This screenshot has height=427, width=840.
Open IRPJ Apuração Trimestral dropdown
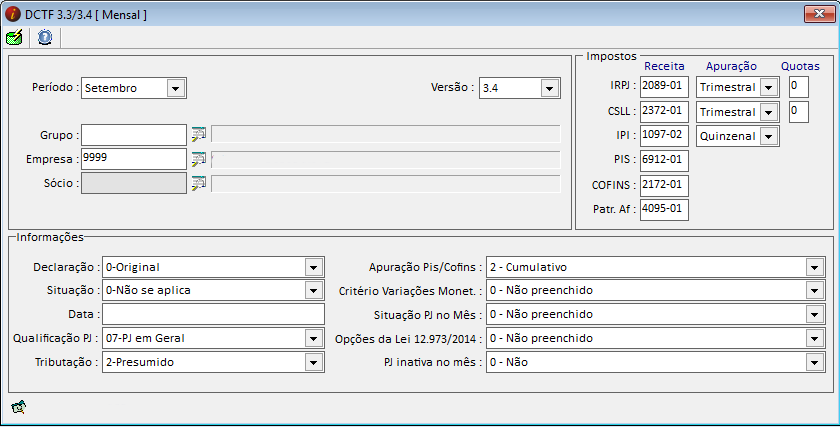(769, 87)
